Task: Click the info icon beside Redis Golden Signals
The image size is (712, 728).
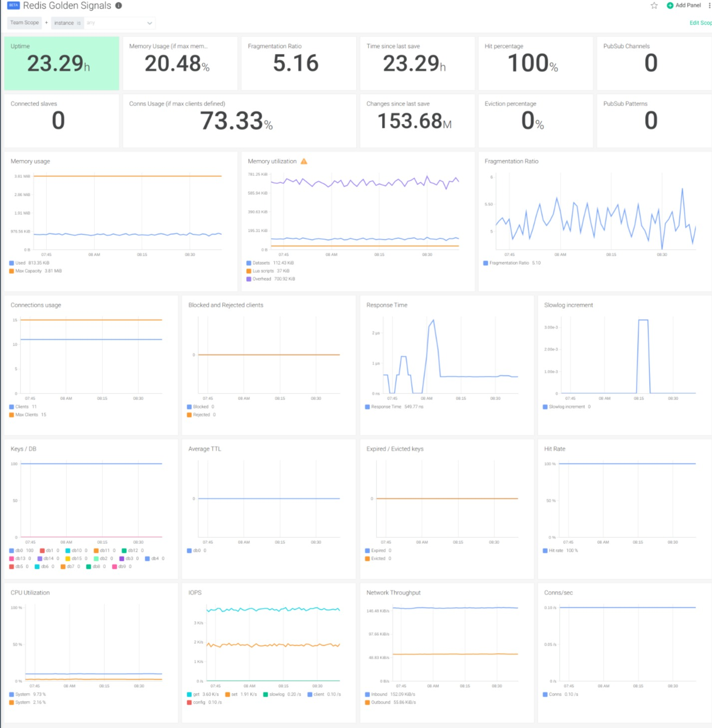Action: 118,5
